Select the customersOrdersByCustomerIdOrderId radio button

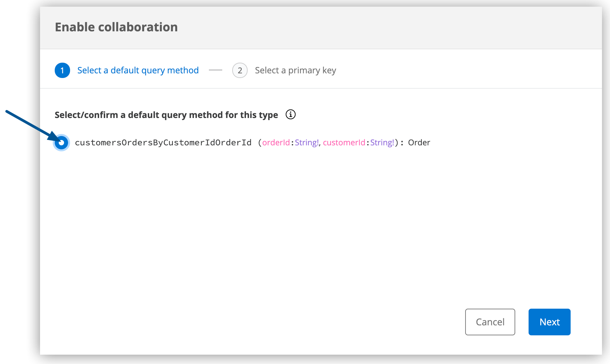pyautogui.click(x=62, y=143)
